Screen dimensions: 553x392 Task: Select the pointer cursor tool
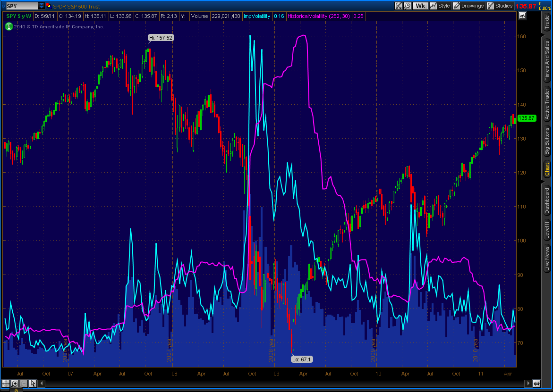pos(33,384)
